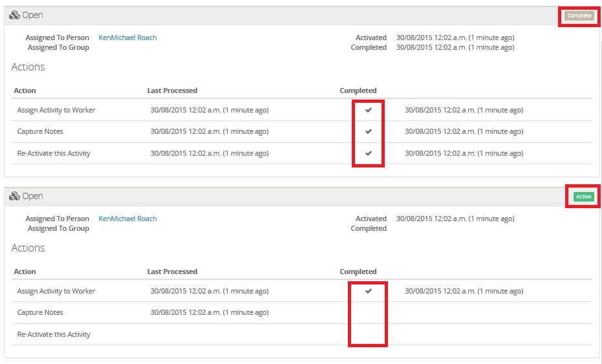Click the checkmark for Assign Activity in Active panel
The image size is (602, 364).
(369, 291)
